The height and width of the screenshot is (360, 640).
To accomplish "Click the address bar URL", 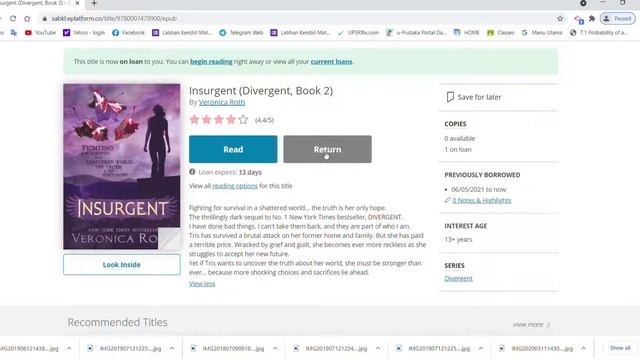I will pyautogui.click(x=114, y=19).
